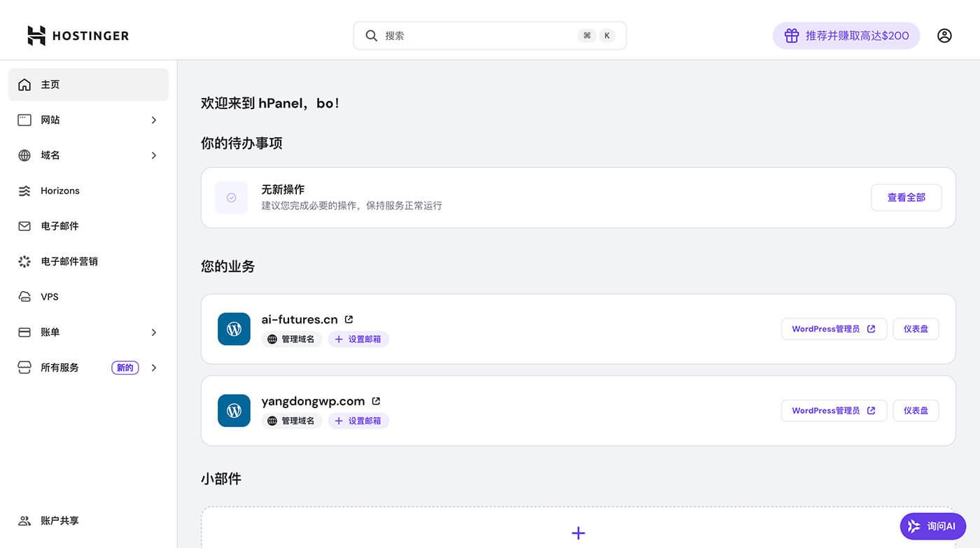Open the 账单 menu entry
Image resolution: width=980 pixels, height=560 pixels.
click(x=50, y=332)
